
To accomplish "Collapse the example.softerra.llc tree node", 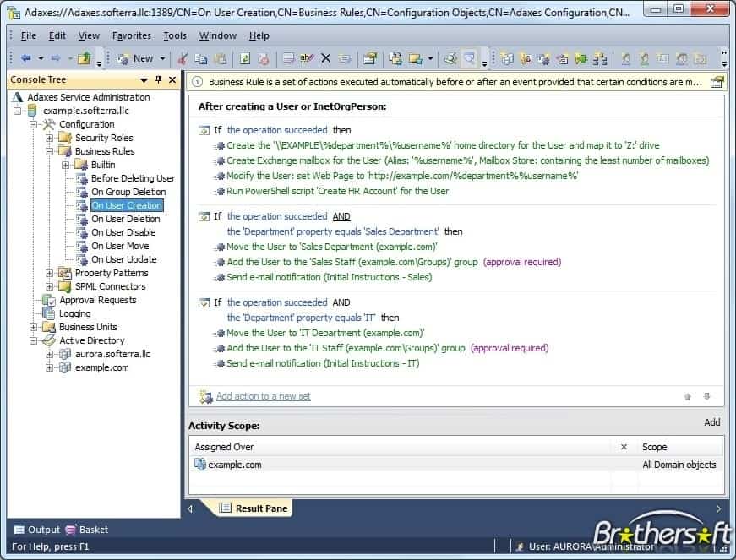I will coord(18,111).
